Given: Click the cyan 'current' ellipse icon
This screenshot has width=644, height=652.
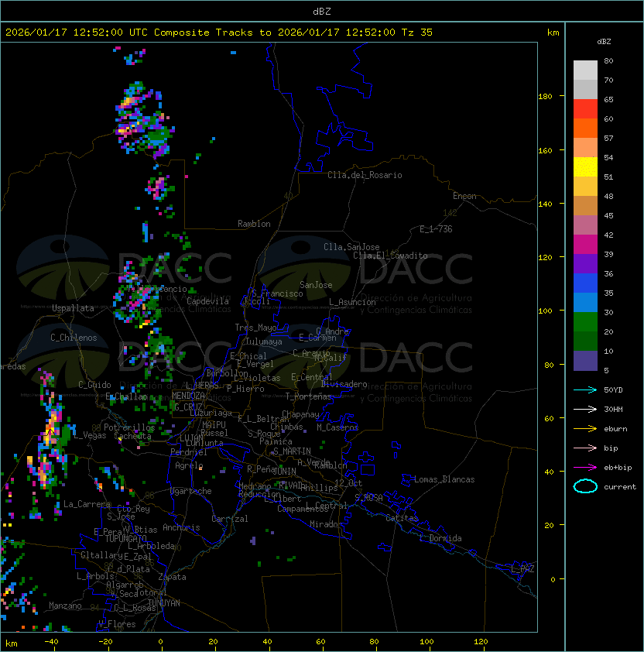Looking at the screenshot, I should [585, 486].
